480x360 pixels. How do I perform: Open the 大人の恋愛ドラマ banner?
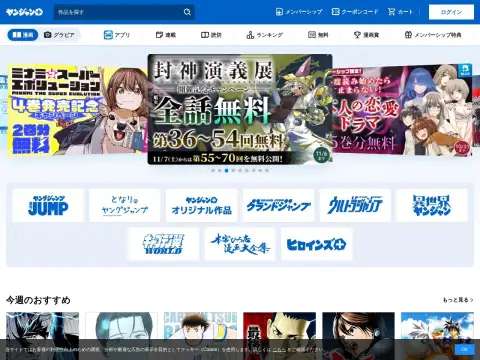click(402, 109)
